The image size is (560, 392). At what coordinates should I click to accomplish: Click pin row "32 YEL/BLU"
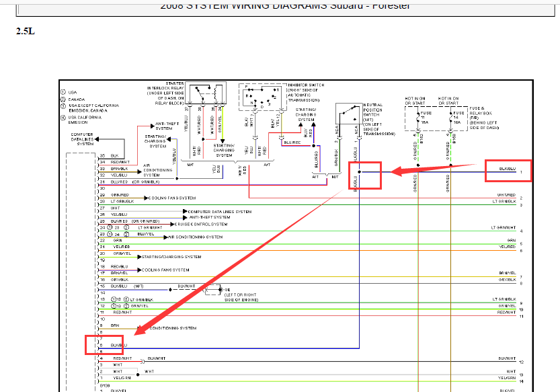click(114, 175)
